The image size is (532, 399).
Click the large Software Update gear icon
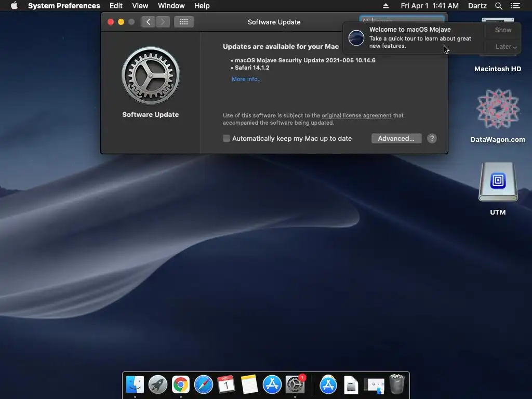pos(151,75)
